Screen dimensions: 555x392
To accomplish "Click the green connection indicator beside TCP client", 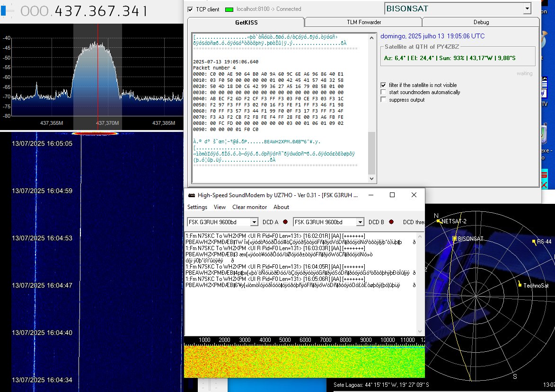I will click(229, 9).
